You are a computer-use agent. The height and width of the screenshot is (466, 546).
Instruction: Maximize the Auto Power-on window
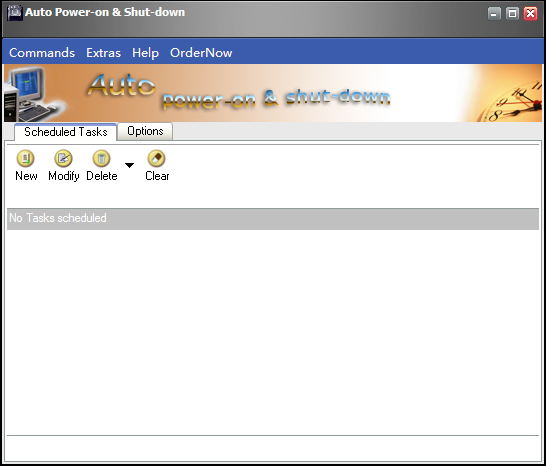(x=512, y=14)
